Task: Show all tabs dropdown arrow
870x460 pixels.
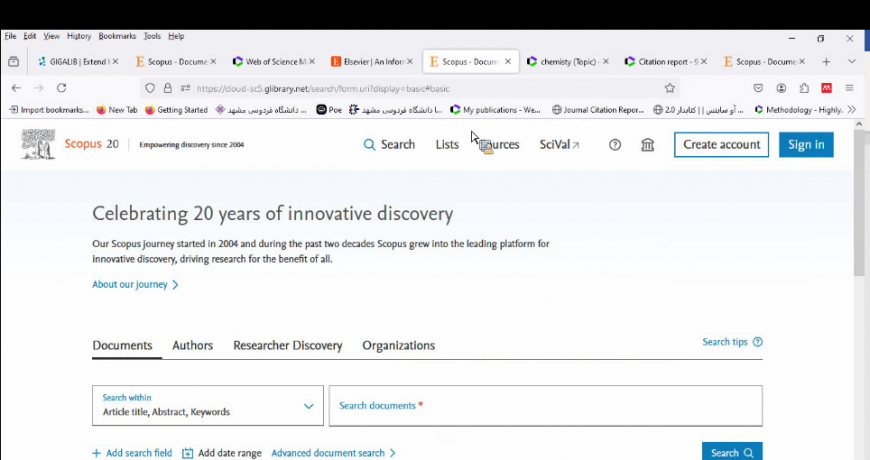Action: click(852, 62)
